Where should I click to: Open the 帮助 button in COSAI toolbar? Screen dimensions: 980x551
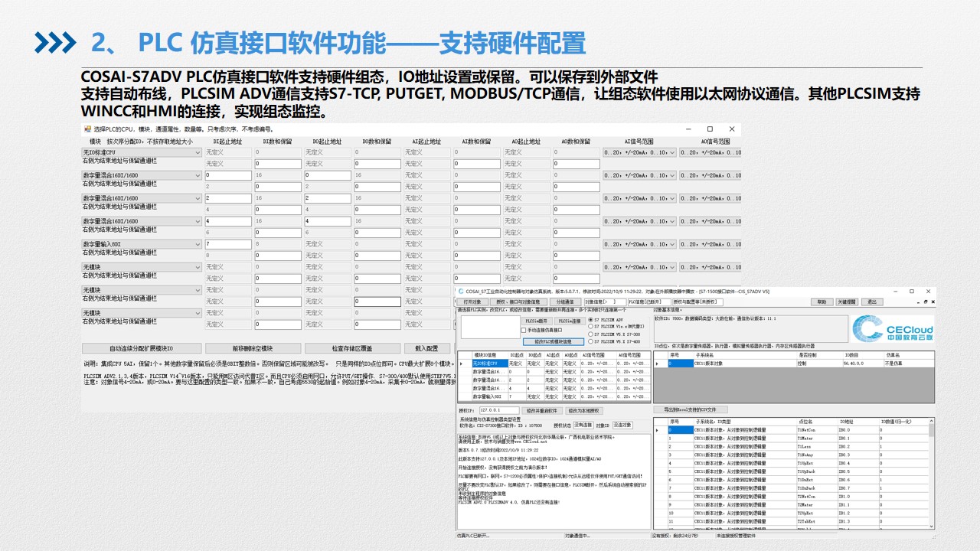822,302
